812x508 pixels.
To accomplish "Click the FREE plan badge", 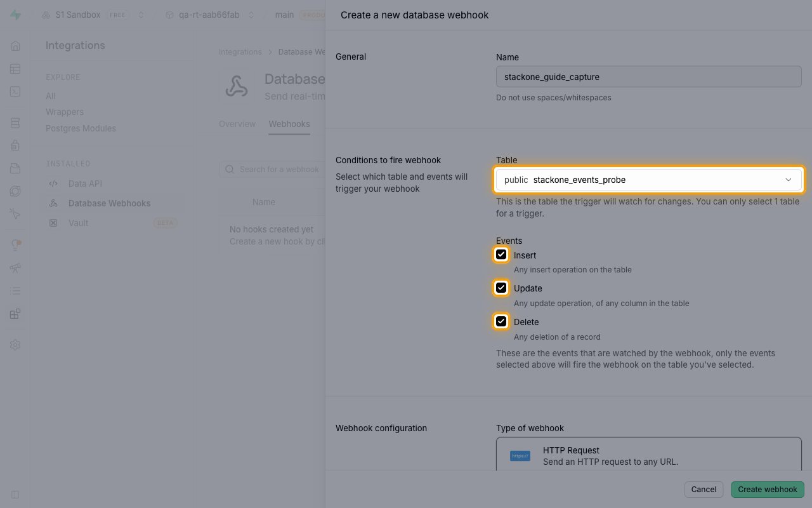I will (x=119, y=15).
